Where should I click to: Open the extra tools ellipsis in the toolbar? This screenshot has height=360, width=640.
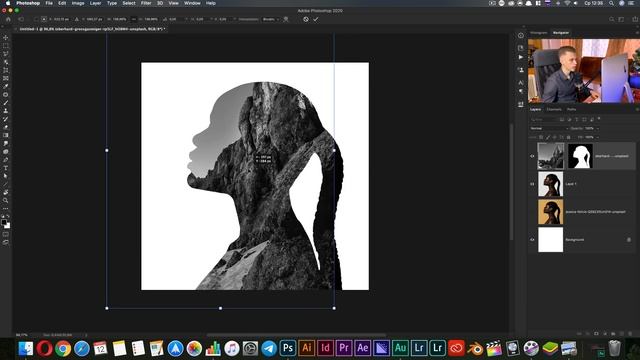coord(6,209)
